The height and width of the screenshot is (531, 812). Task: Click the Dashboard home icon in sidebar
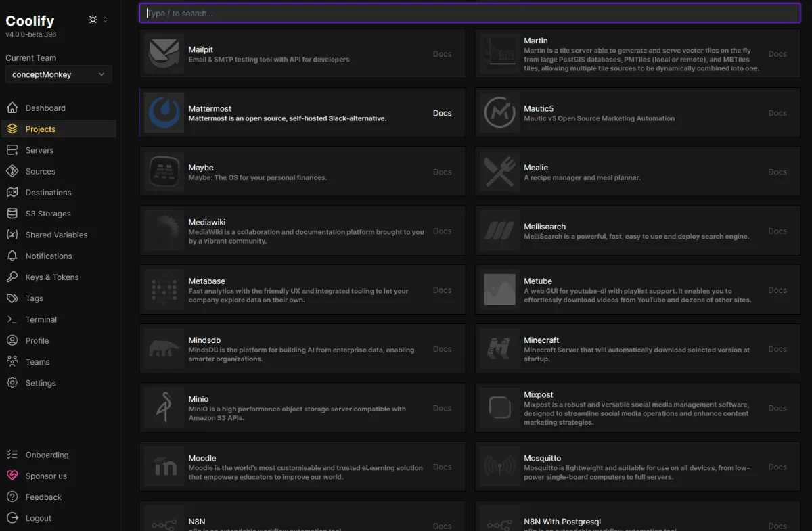coord(12,108)
